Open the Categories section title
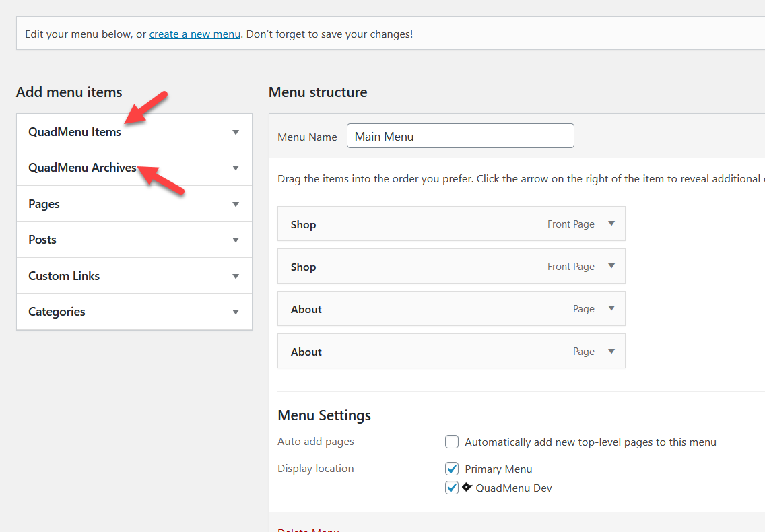This screenshot has height=532, width=765. point(57,312)
